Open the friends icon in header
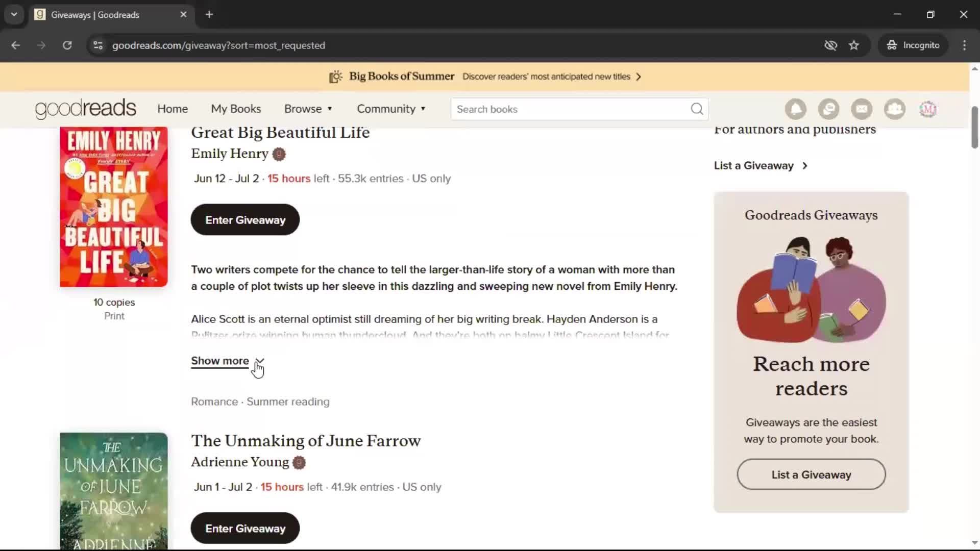This screenshot has height=551, width=980. [895, 109]
